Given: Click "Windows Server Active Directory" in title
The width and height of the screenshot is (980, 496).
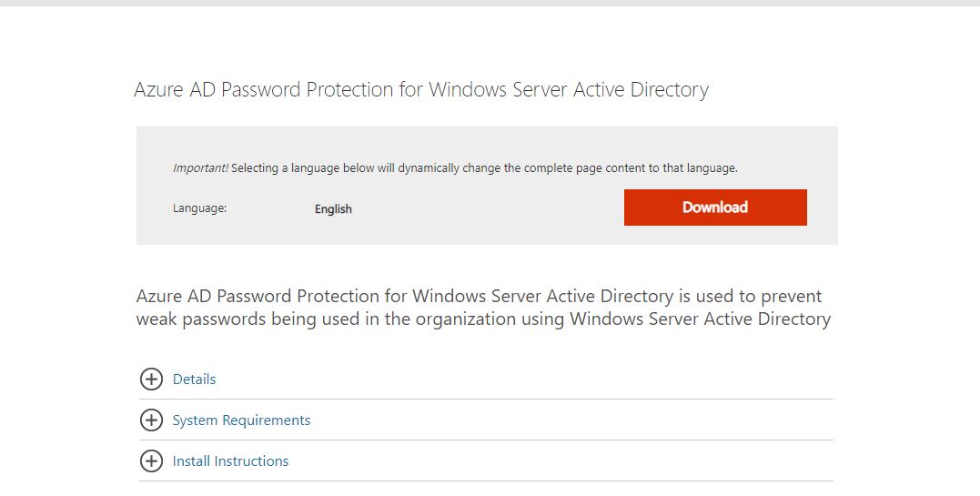Looking at the screenshot, I should point(568,90).
